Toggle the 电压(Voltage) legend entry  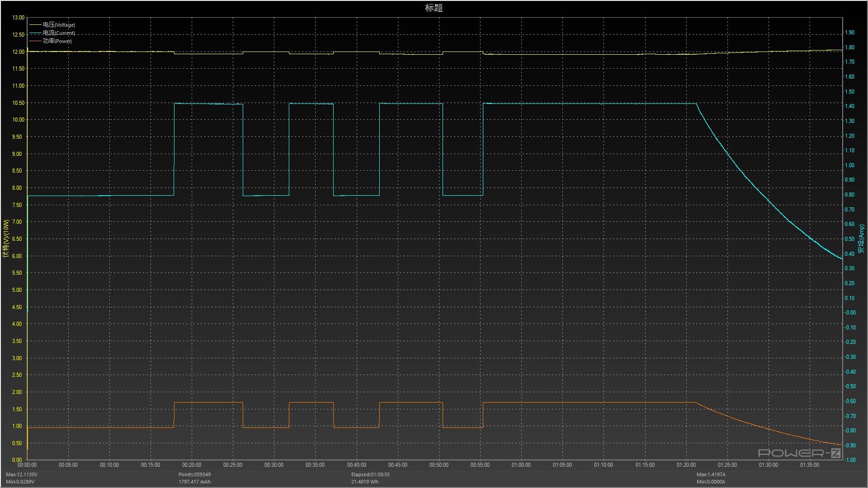(59, 25)
